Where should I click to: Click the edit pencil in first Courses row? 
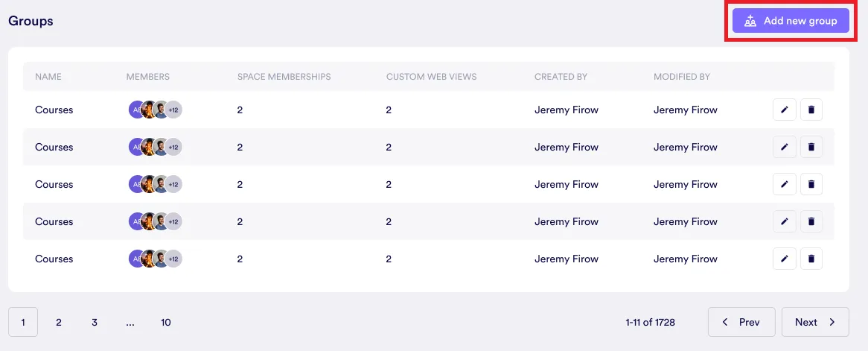pos(784,110)
